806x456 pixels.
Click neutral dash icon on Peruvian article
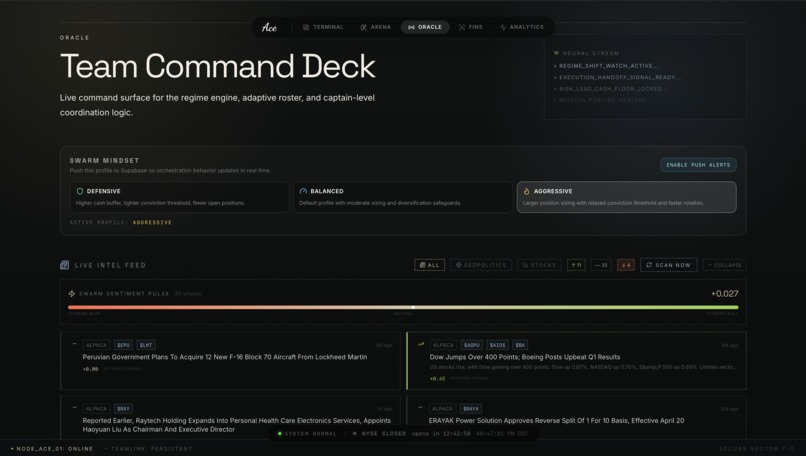75,344
